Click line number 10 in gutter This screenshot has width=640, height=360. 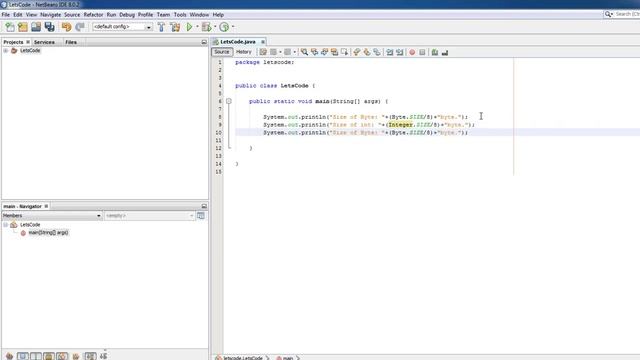tap(219, 133)
